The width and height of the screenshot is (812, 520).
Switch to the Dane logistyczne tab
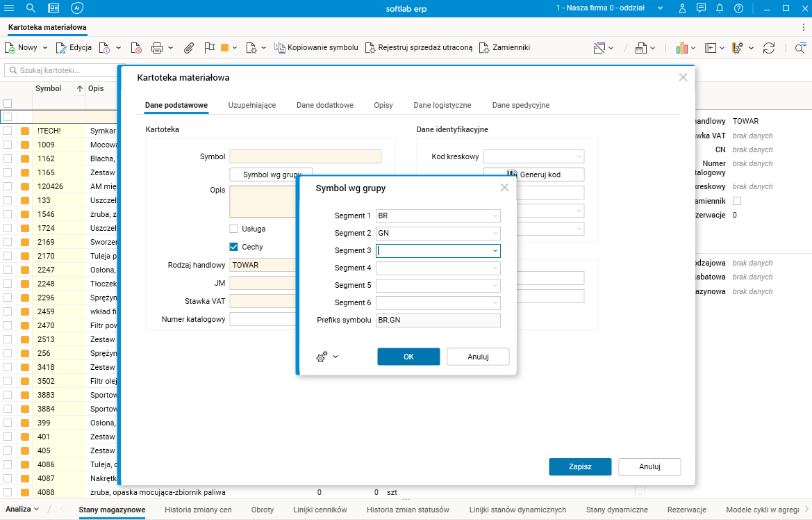[442, 105]
